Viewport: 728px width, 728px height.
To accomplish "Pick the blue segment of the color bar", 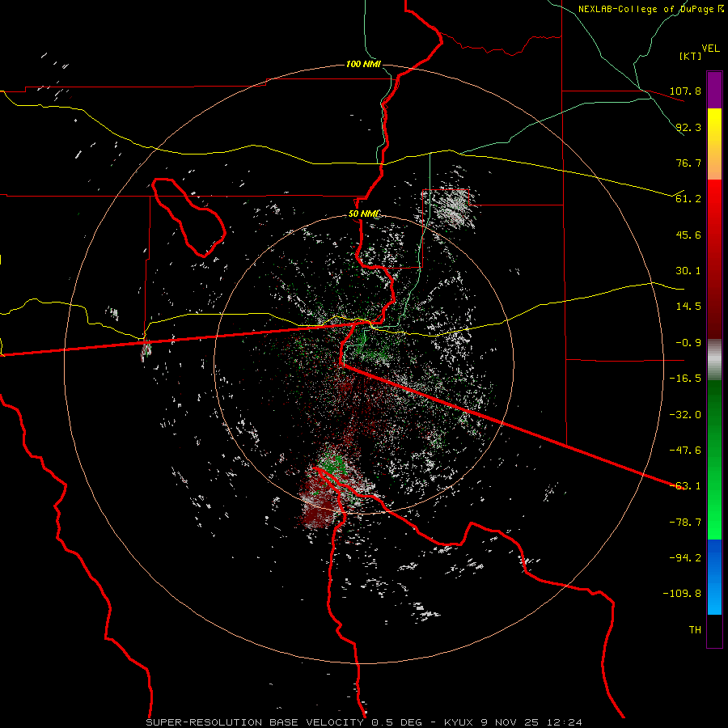I will (x=714, y=577).
